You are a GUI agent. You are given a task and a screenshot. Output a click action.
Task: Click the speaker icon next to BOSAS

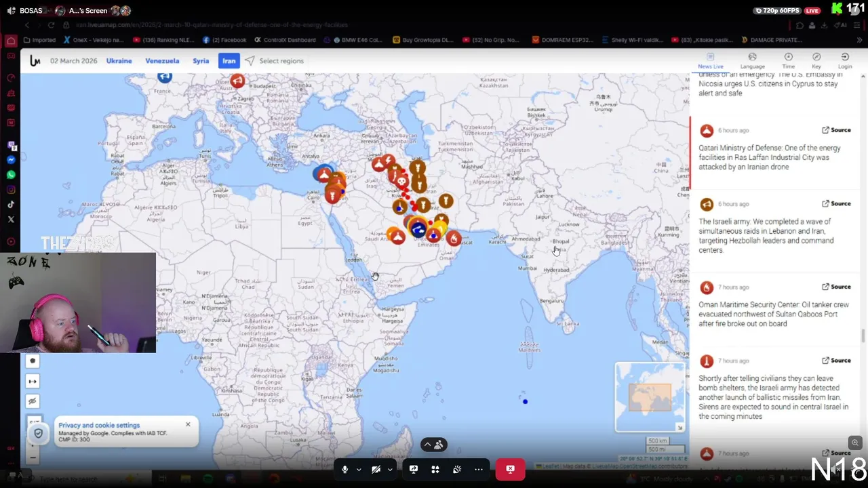(x=11, y=11)
